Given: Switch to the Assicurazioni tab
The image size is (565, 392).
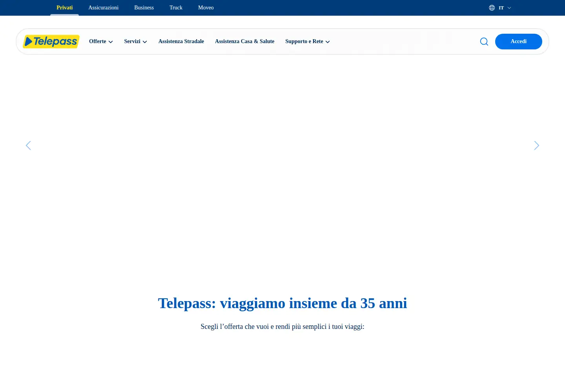Looking at the screenshot, I should pos(104,8).
